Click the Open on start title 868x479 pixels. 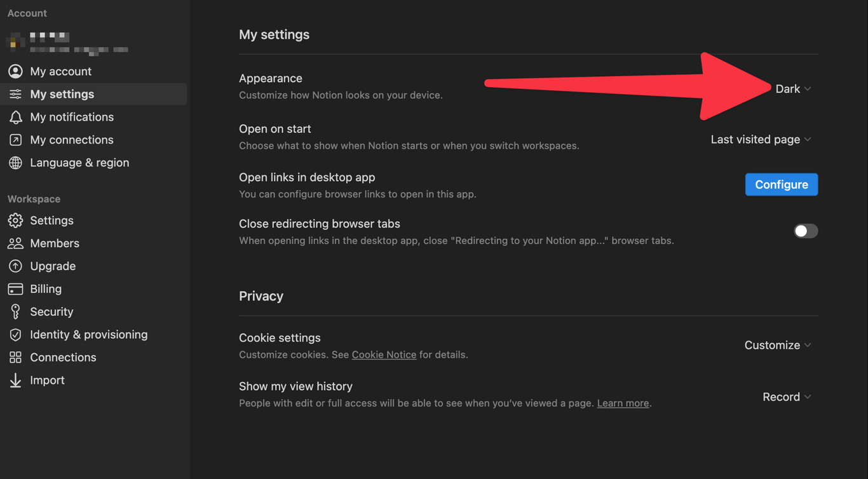point(275,128)
